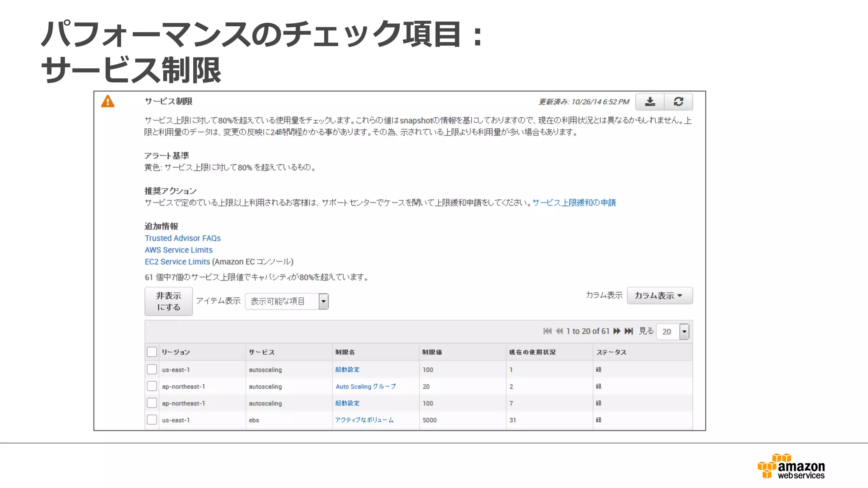Click the Auto Scaling グループ link
The height and width of the screenshot is (488, 868).
[x=366, y=386]
